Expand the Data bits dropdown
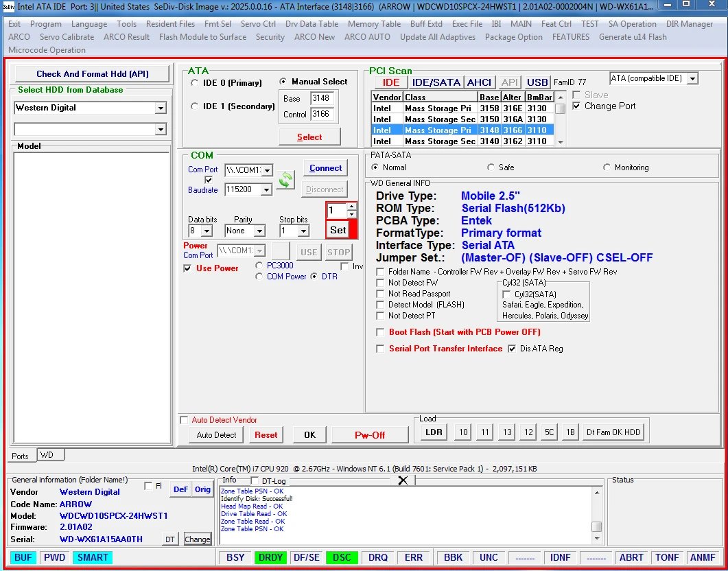The width and height of the screenshot is (728, 571). click(207, 231)
